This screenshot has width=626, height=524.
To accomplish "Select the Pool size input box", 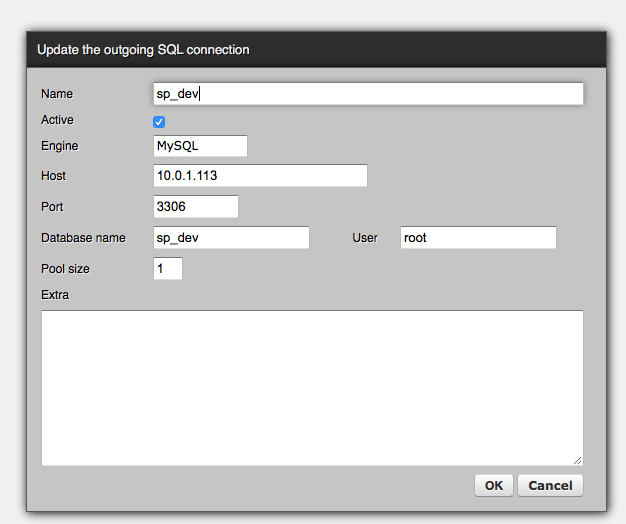I will tap(167, 269).
